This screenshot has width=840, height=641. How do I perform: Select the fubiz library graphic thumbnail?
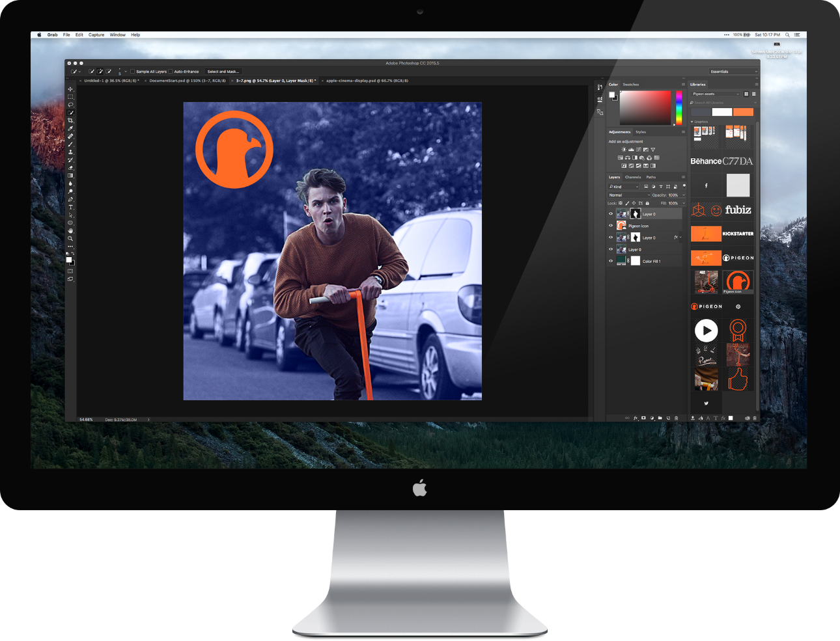(738, 210)
